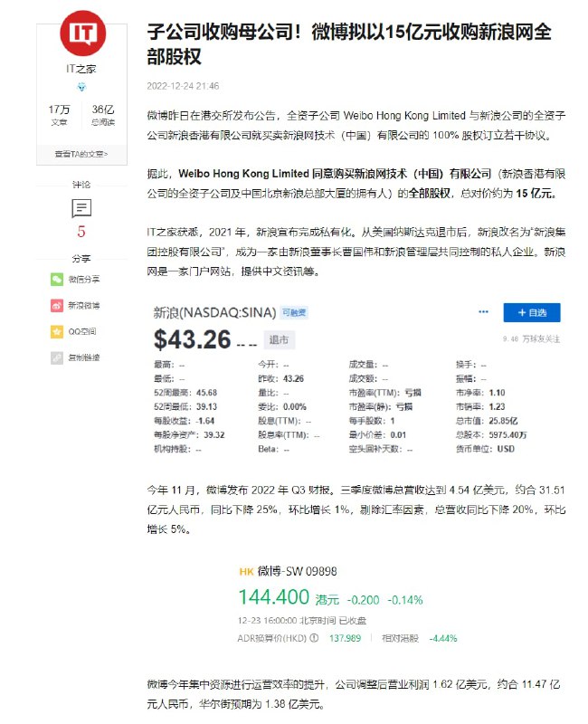Click the 新浪(NASDAQ:SINA) stock title
This screenshot has height=724, width=588.
(214, 312)
